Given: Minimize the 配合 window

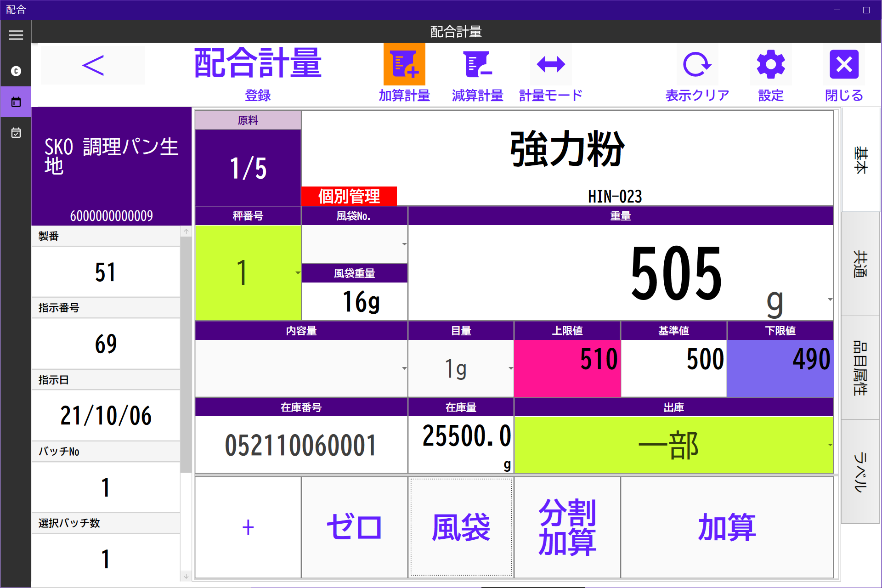Looking at the screenshot, I should 837,10.
